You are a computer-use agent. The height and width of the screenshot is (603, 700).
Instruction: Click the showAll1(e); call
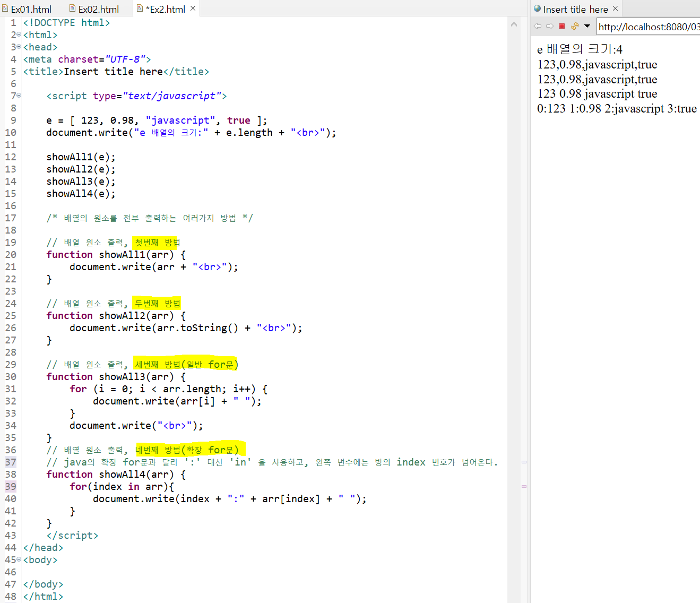coord(81,157)
